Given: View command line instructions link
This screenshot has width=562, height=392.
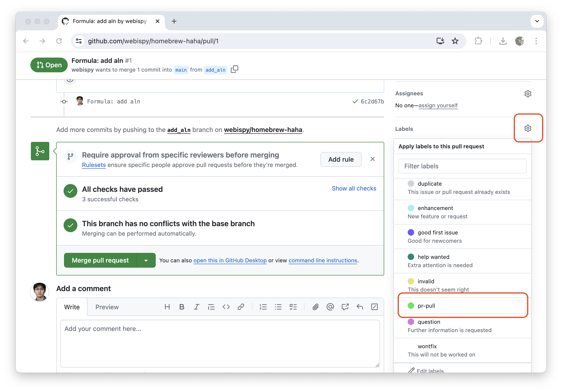Looking at the screenshot, I should tap(323, 260).
